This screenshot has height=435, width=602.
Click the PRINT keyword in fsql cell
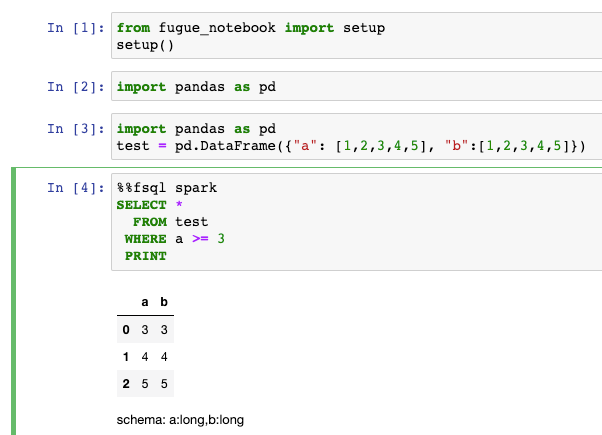[x=146, y=256]
